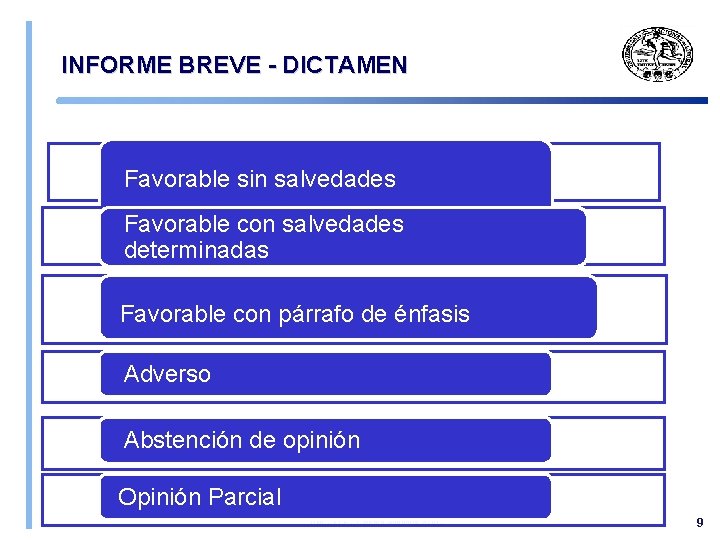Click the blue horizontal divider under title
The height and width of the screenshot is (540, 720).
click(380, 100)
